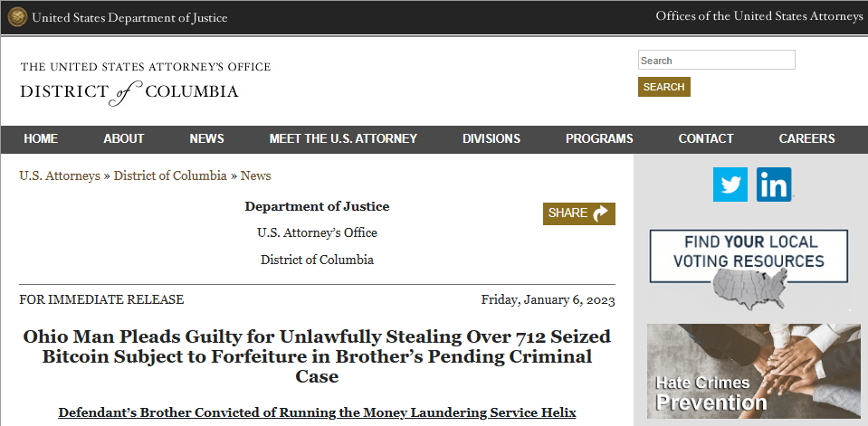The height and width of the screenshot is (426, 868).
Task: Open the CONTACT menu item
Action: [706, 139]
